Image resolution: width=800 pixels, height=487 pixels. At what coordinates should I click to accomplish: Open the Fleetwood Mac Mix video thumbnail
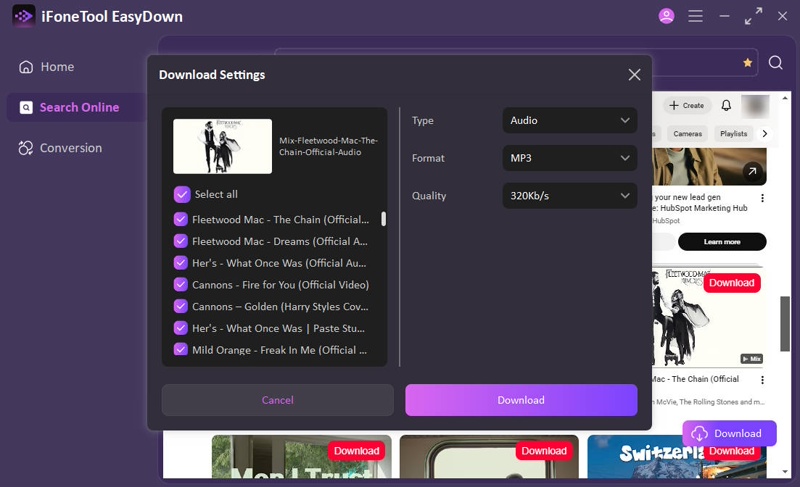pos(708,316)
